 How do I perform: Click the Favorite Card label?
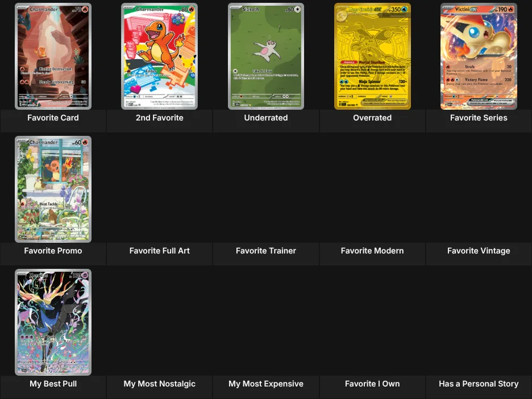(x=53, y=118)
